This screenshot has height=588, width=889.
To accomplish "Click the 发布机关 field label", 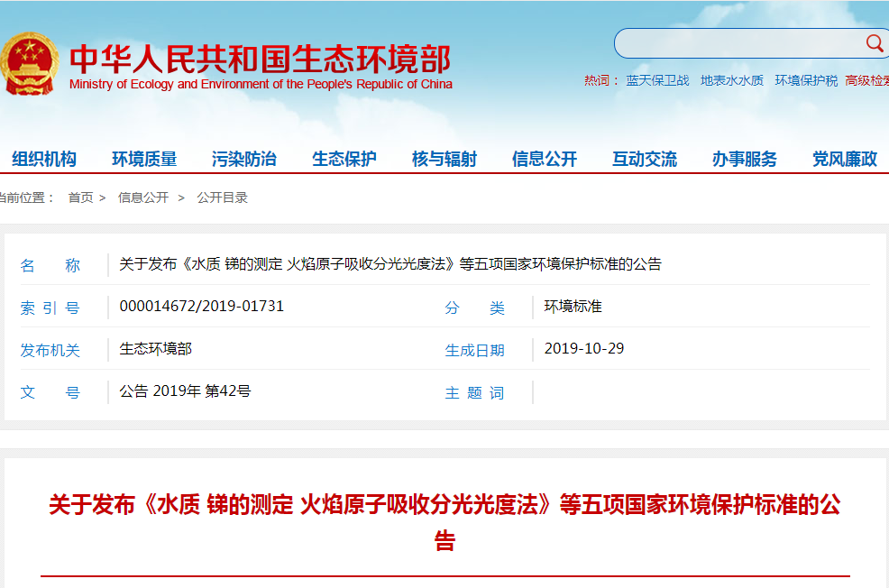I will (x=50, y=351).
